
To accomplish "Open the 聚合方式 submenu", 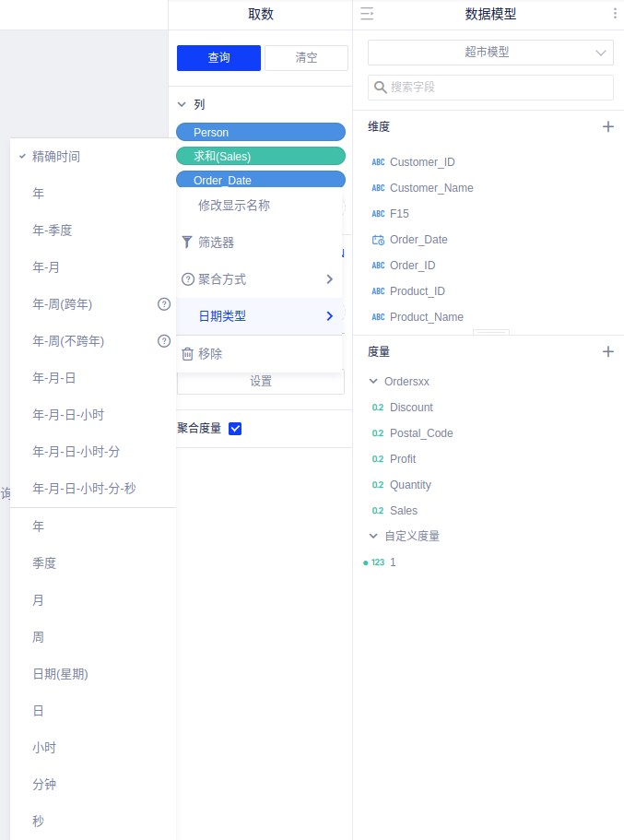I will (x=258, y=279).
